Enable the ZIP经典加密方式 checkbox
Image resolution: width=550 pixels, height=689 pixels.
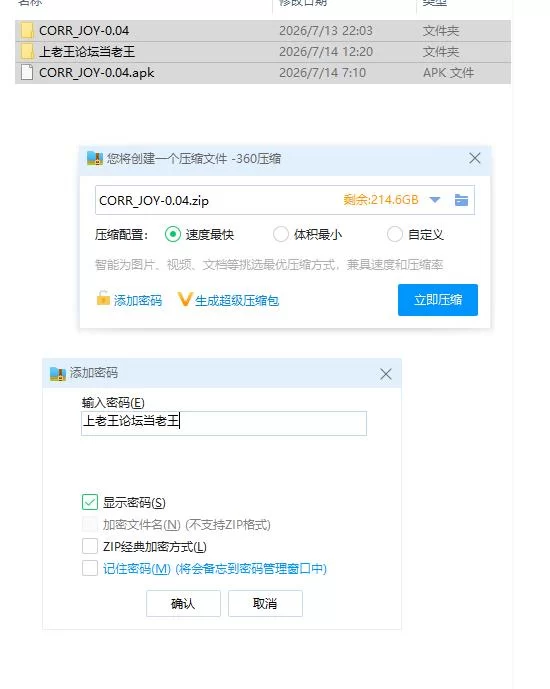point(90,546)
